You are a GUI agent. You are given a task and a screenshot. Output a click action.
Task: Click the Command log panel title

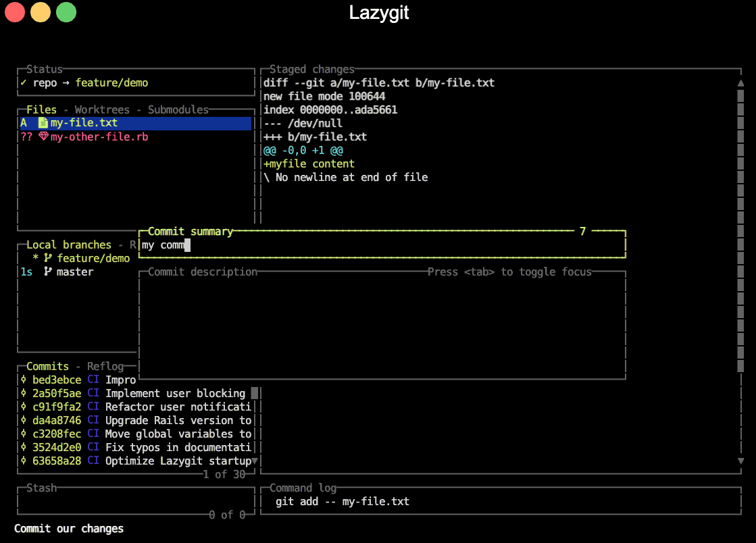(x=303, y=488)
